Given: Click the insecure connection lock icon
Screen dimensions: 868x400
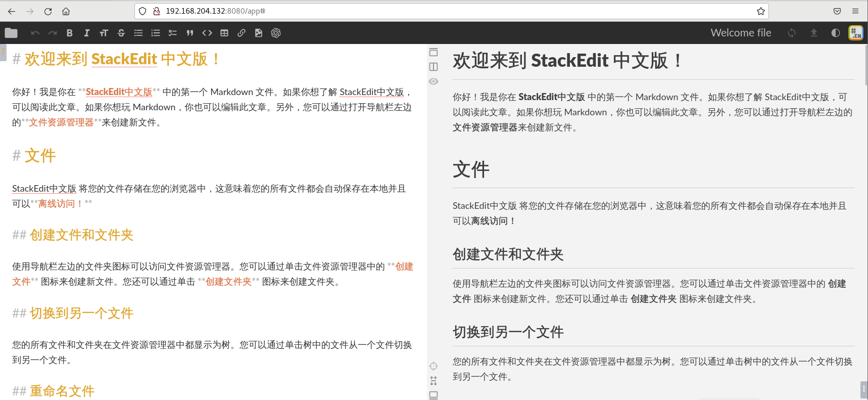Looking at the screenshot, I should click(157, 11).
